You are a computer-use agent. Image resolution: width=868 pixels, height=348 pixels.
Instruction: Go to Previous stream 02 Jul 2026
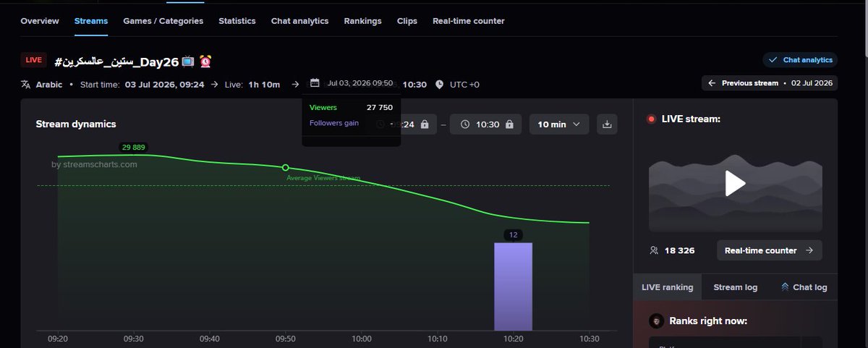770,83
